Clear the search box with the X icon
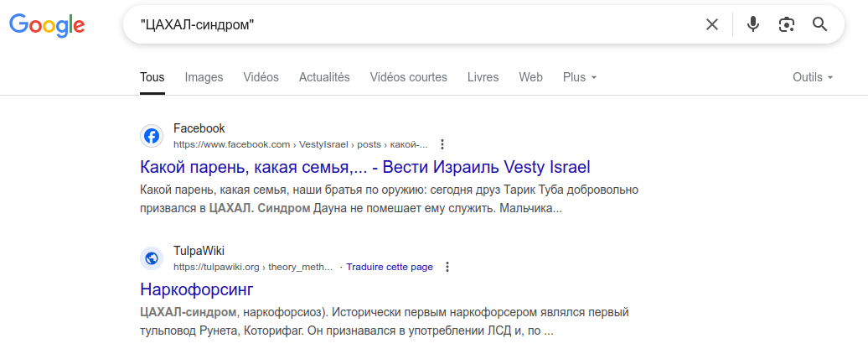Screen dimensions: 868x354 pos(712,24)
